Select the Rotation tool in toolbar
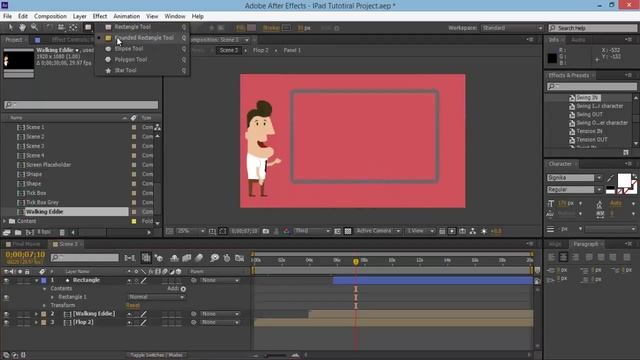This screenshot has width=640, height=360. [48, 27]
